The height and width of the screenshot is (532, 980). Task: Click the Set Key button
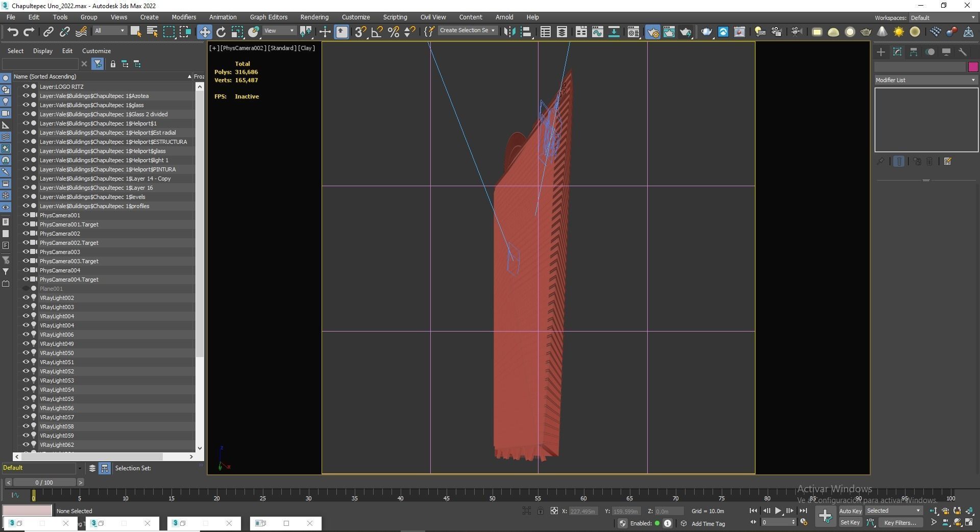[x=850, y=522]
